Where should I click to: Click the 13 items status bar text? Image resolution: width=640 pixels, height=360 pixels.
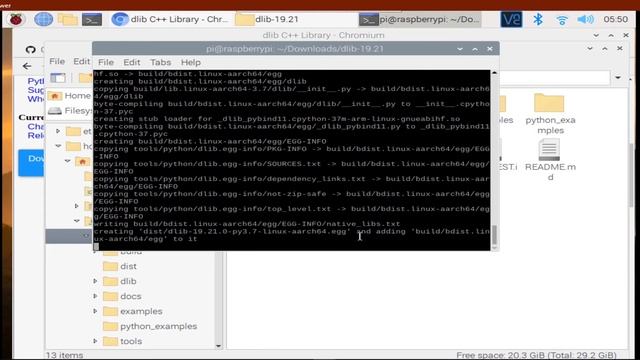64,355
